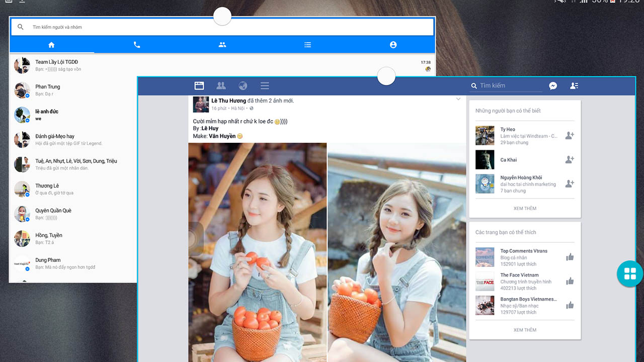Image resolution: width=644 pixels, height=362 pixels.
Task: Focus the Facebook 'Tìm kiếm' search box
Action: click(x=506, y=86)
